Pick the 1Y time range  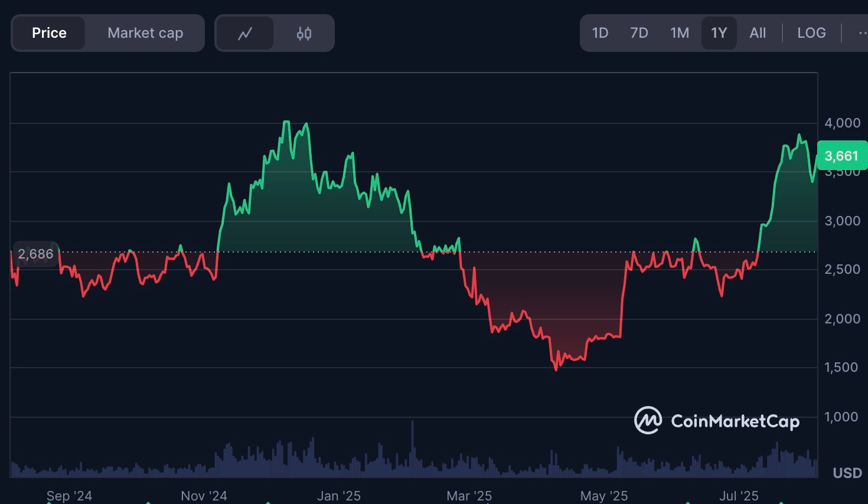[719, 33]
